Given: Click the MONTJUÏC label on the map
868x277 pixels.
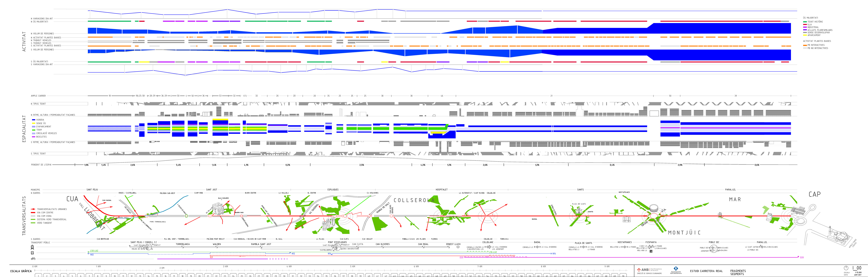Looking at the screenshot, I should point(684,233).
